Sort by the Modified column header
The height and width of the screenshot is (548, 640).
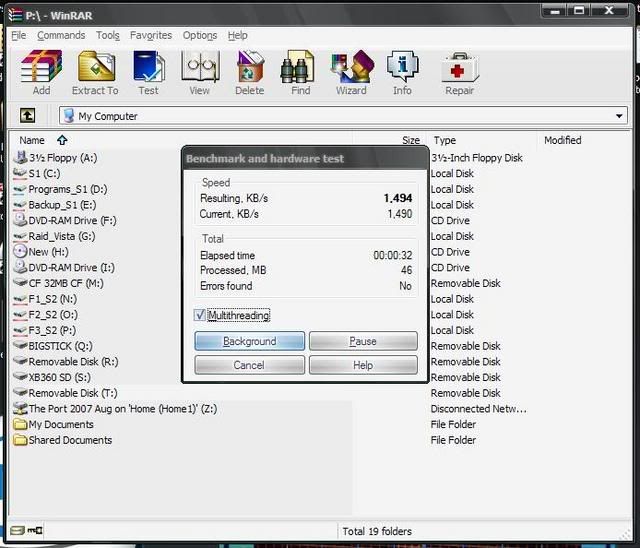click(x=562, y=140)
